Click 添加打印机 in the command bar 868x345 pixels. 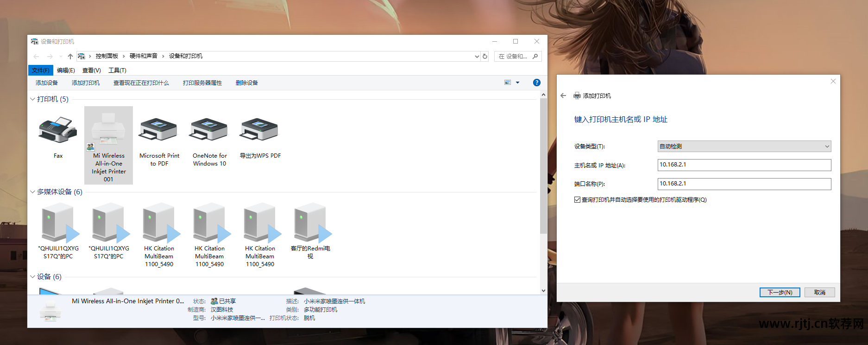(86, 83)
